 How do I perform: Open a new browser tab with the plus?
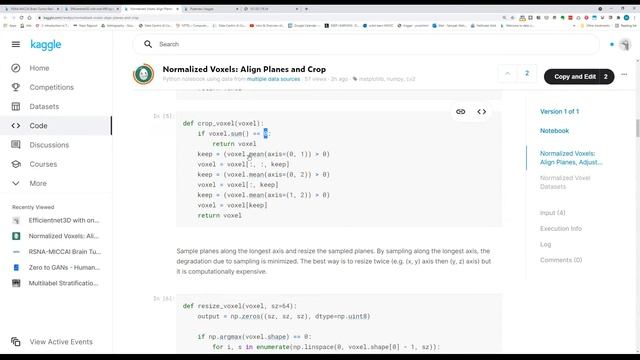(x=306, y=9)
